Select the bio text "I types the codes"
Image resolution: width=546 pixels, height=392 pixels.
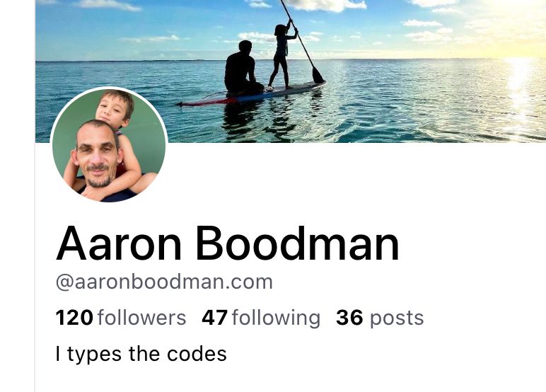(x=141, y=354)
